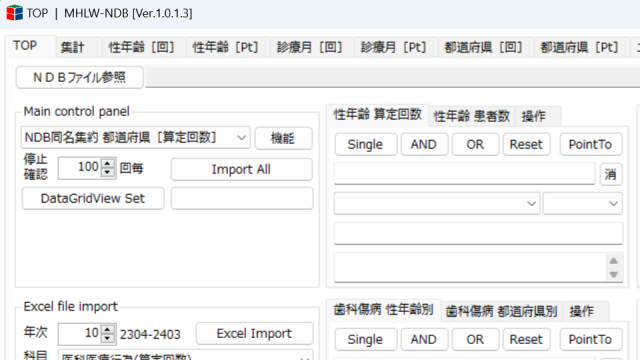Click PointTo in 歯科傷病 panel

click(x=591, y=339)
